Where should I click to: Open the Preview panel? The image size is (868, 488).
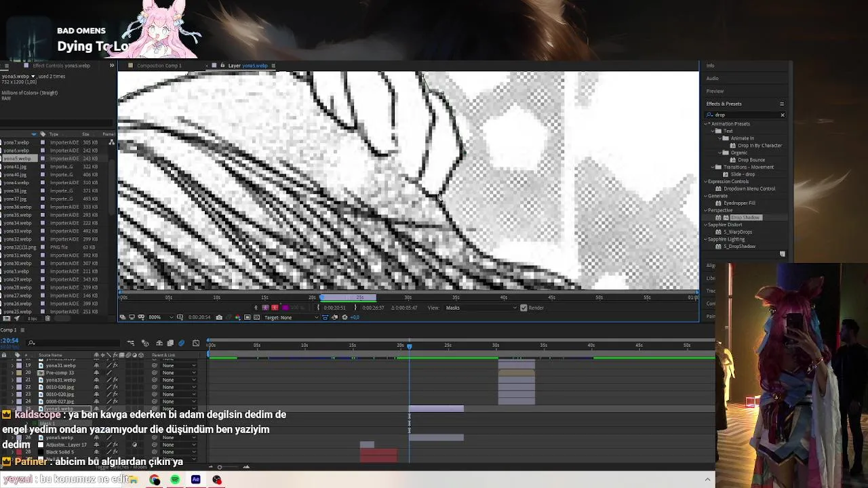pos(715,91)
